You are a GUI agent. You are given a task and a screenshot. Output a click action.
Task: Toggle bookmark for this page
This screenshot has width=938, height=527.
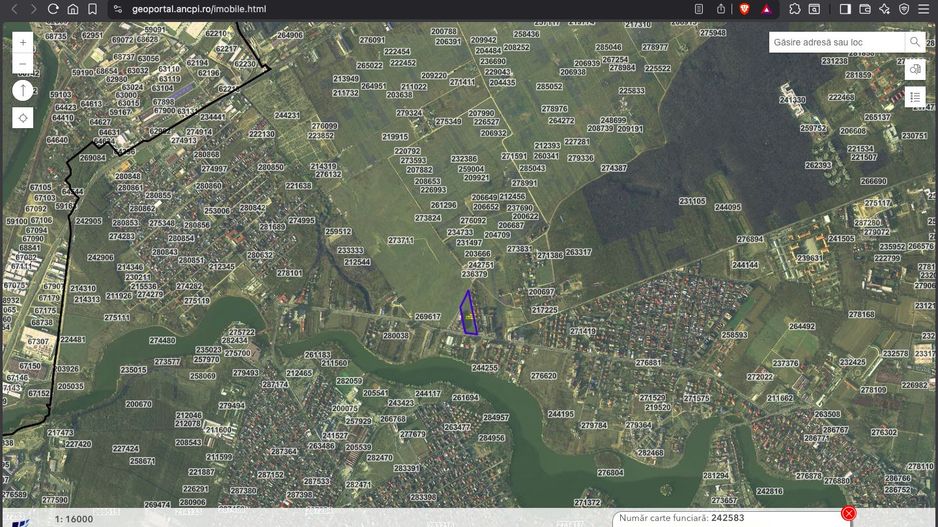[92, 9]
